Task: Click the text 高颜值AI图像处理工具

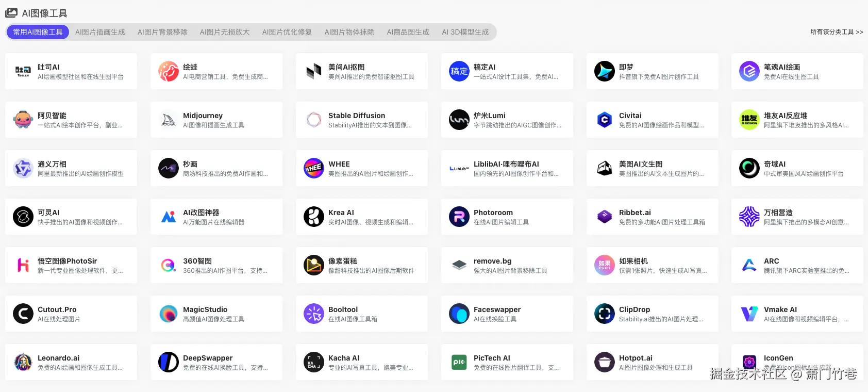Action: [x=214, y=319]
